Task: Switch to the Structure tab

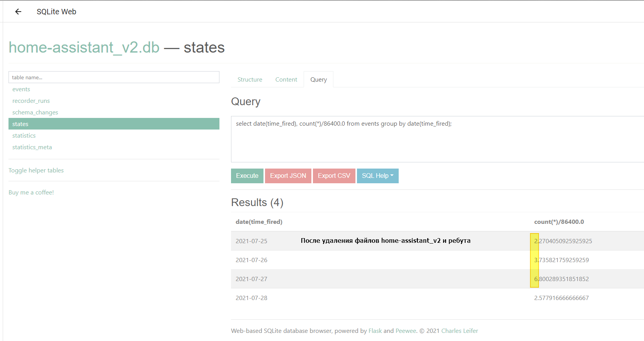Action: (250, 80)
